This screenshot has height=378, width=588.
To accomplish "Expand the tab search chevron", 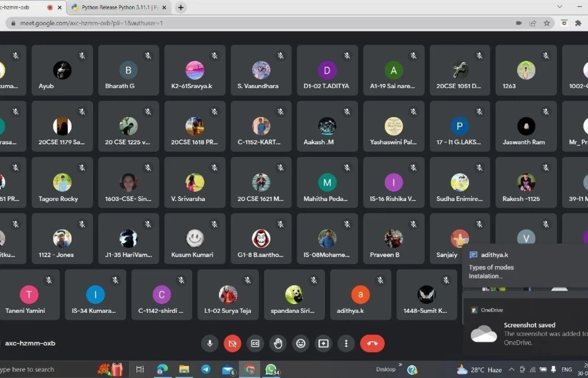I will tap(559, 7).
